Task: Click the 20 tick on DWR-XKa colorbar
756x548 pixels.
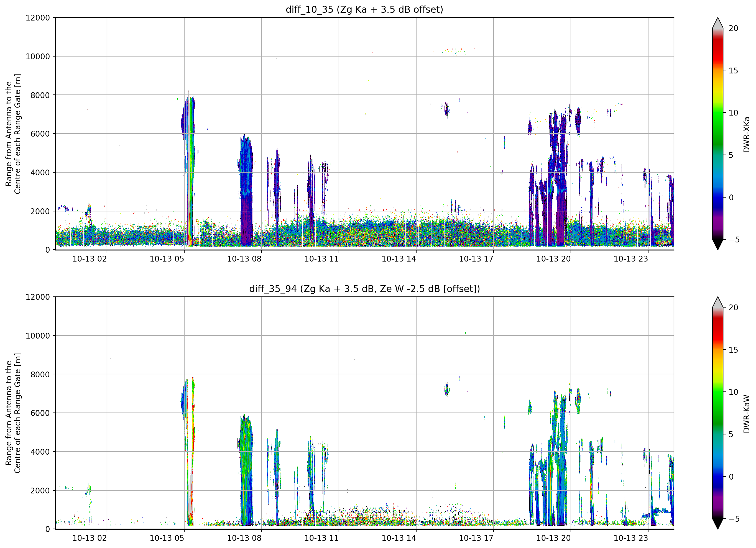Action: [x=733, y=28]
